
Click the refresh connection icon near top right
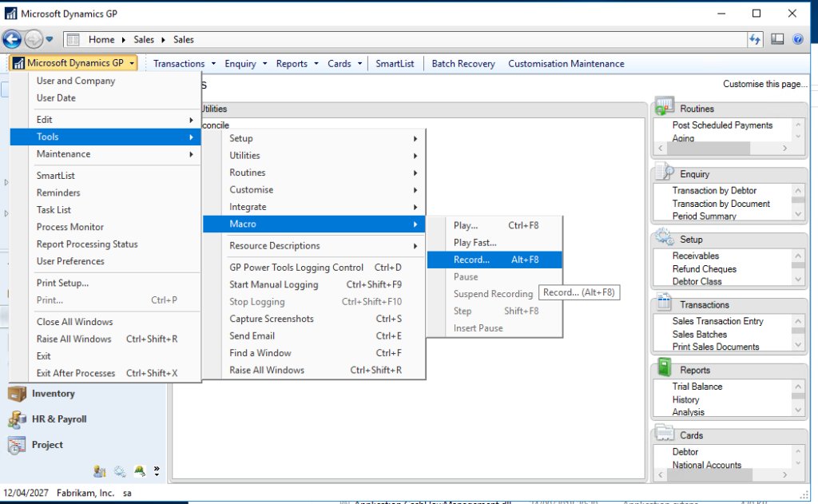tap(755, 38)
